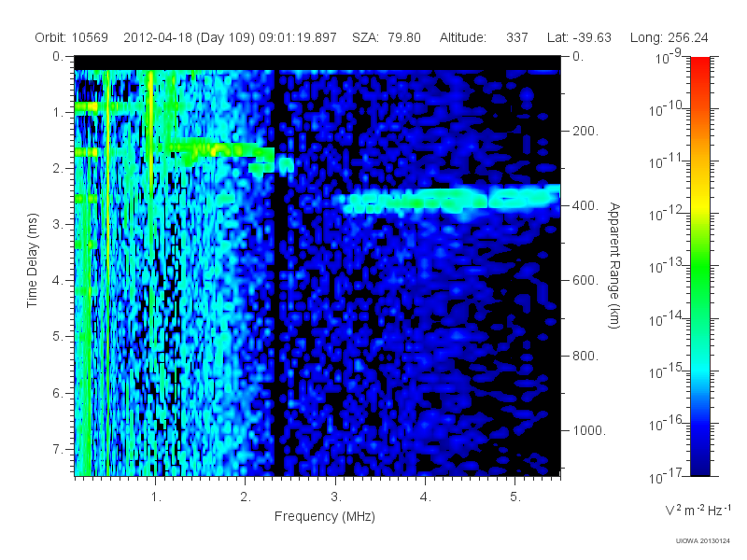Click the 'Apparent Range (km)' axis label

pyautogui.click(x=614, y=265)
